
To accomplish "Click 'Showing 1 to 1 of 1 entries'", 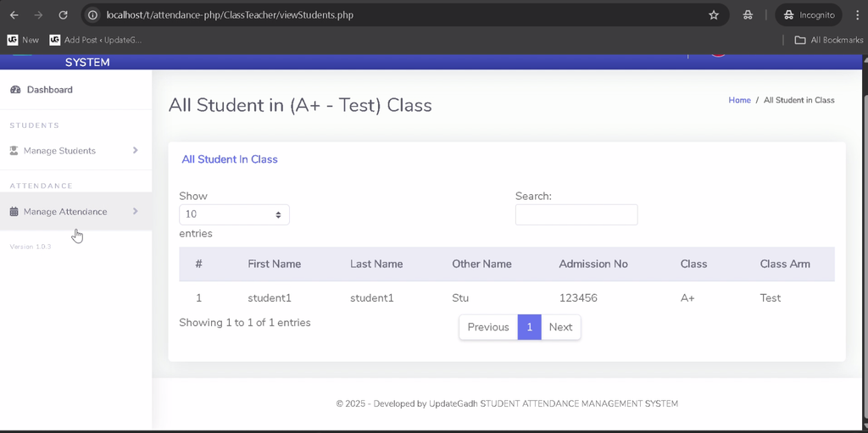I will click(x=245, y=322).
